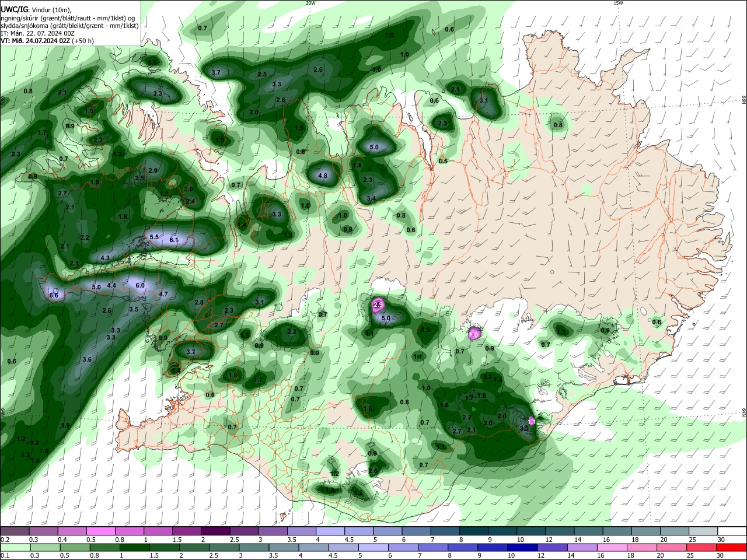
Task: Click the small magenta marker beside 3.5 in southeast
Action: tap(531, 421)
